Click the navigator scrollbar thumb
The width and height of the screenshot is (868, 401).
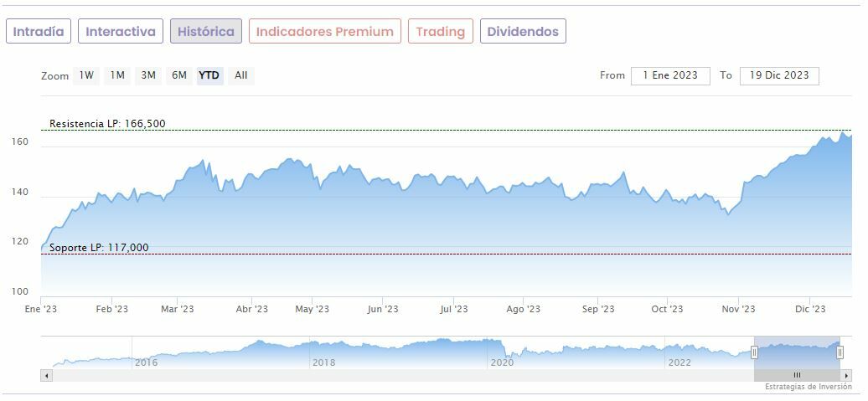coord(797,375)
